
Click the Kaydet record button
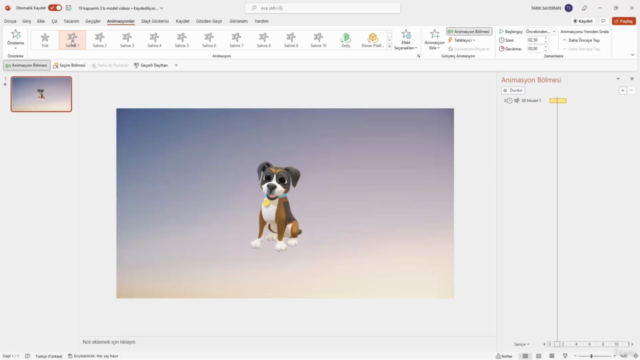[583, 21]
